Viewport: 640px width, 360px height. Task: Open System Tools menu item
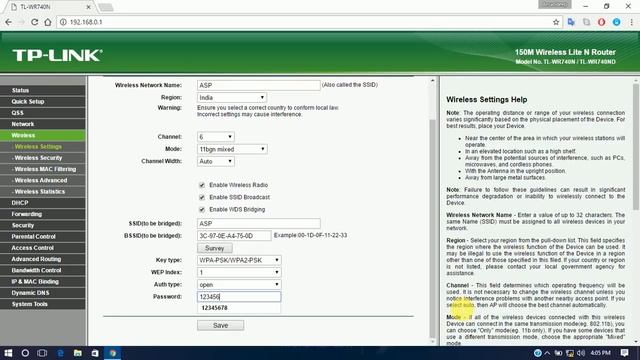click(x=43, y=304)
